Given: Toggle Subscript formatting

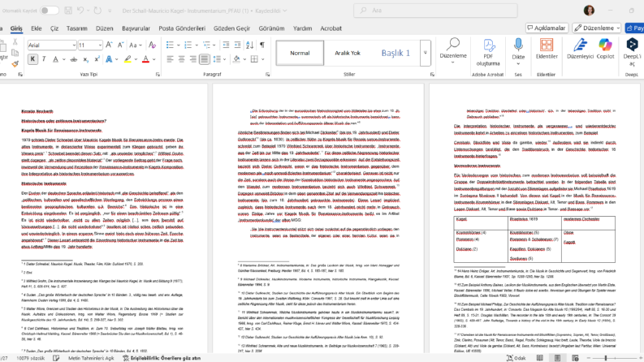Looking at the screenshot, I should [x=85, y=59].
